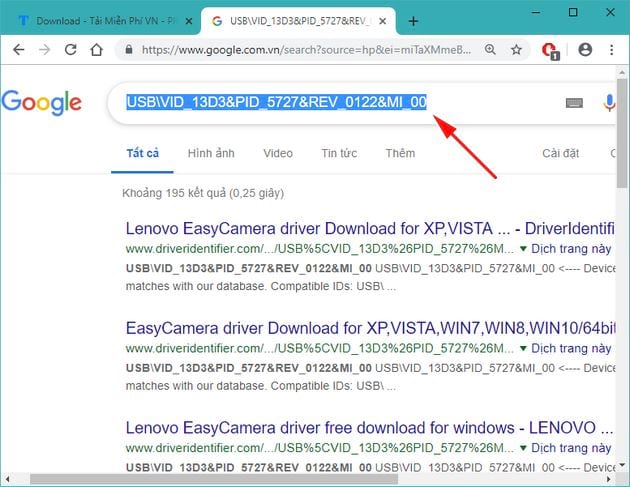Select the Tất cả results tab
Screen dimensions: 630x487
coord(143,153)
